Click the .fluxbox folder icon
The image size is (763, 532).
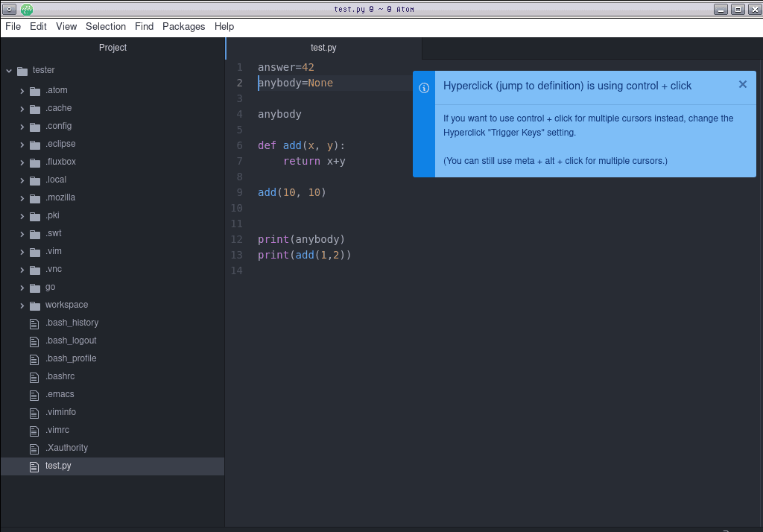35,162
